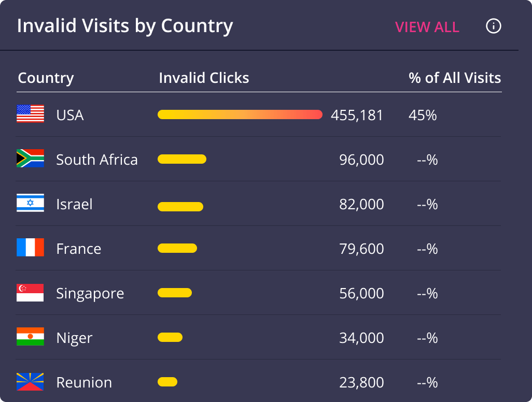Select the Israel country name

pos(74,204)
